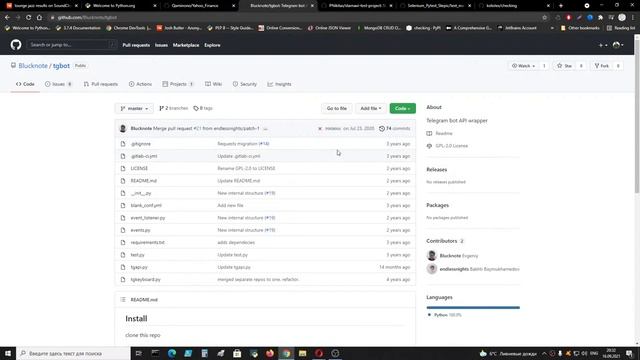Open the .gitlab-ci.yml file
Viewport: 640px width, 360px height.
pos(144,156)
